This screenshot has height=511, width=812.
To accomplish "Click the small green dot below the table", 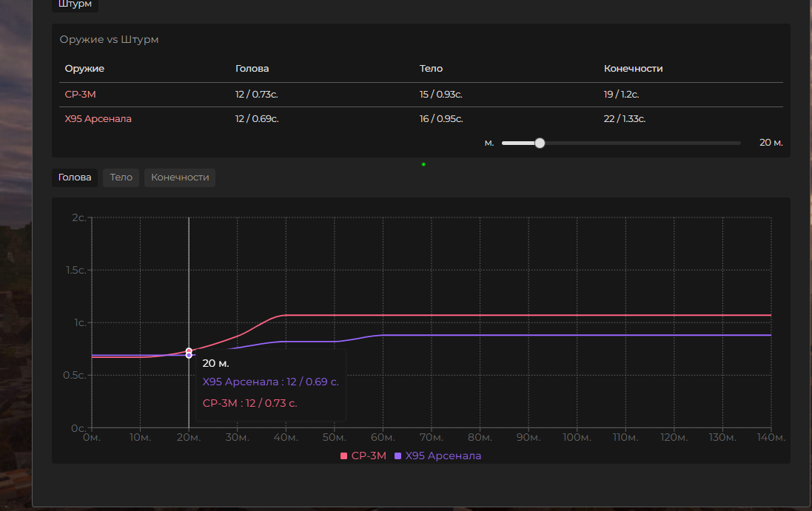I will point(423,164).
